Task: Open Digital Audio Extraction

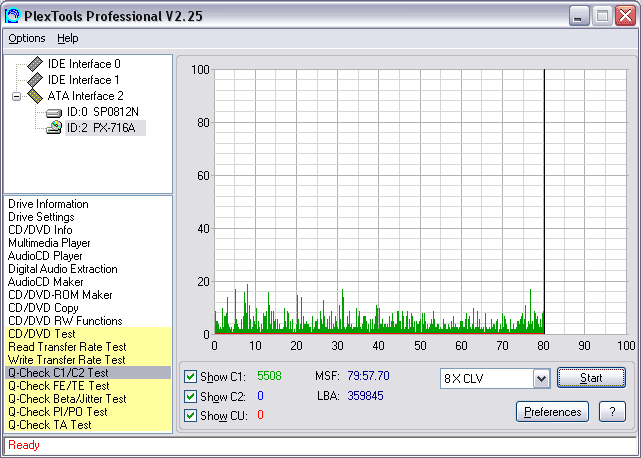Action: 63,269
